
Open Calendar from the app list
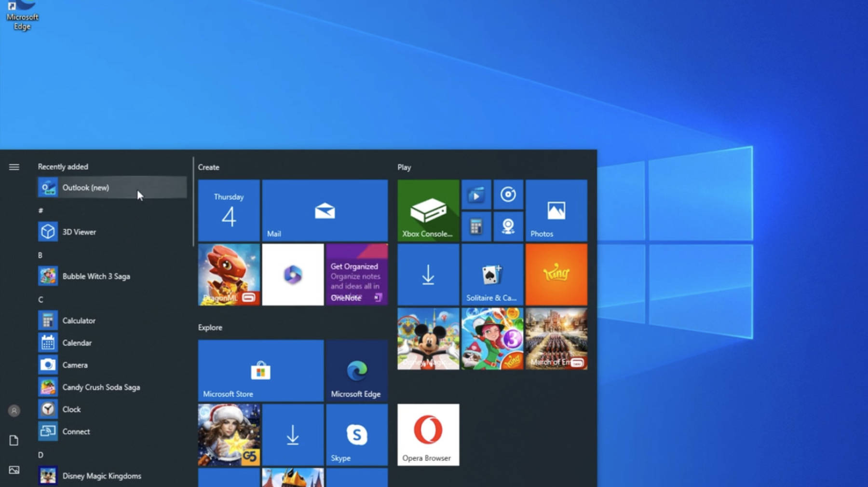(x=112, y=343)
